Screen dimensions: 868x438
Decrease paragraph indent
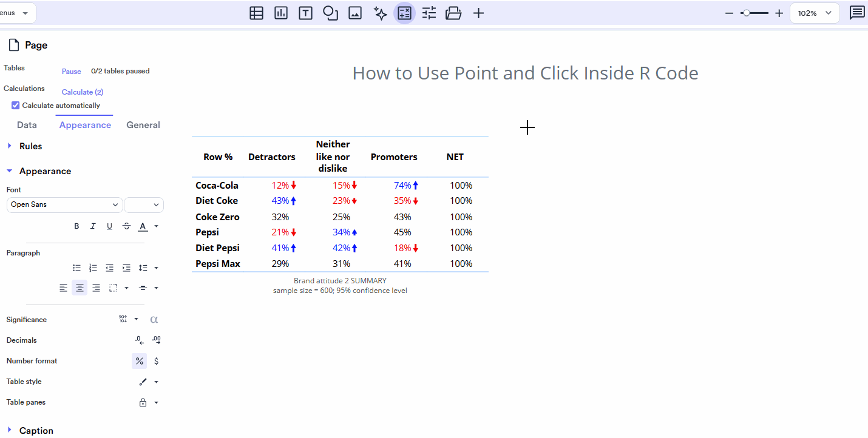pyautogui.click(x=109, y=268)
